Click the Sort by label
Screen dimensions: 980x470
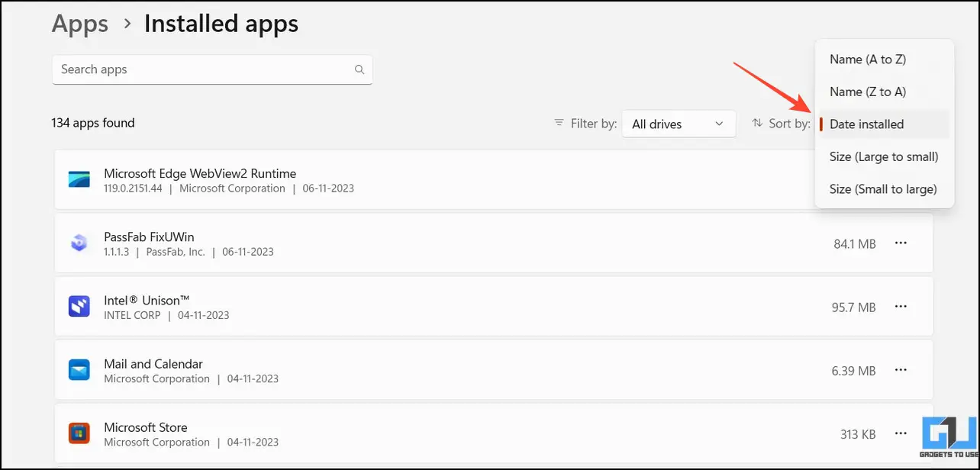[x=789, y=124]
